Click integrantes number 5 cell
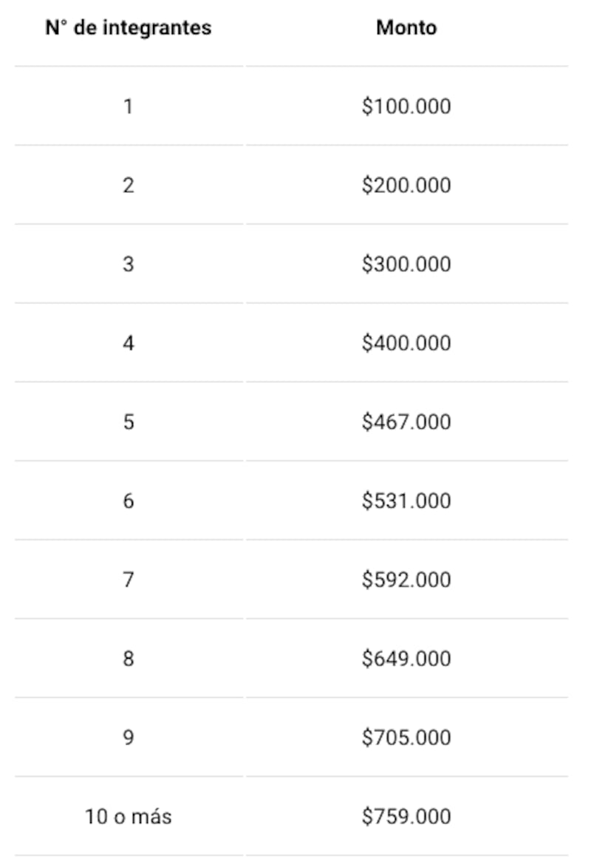Screen dimensions: 591x868 click(129, 422)
